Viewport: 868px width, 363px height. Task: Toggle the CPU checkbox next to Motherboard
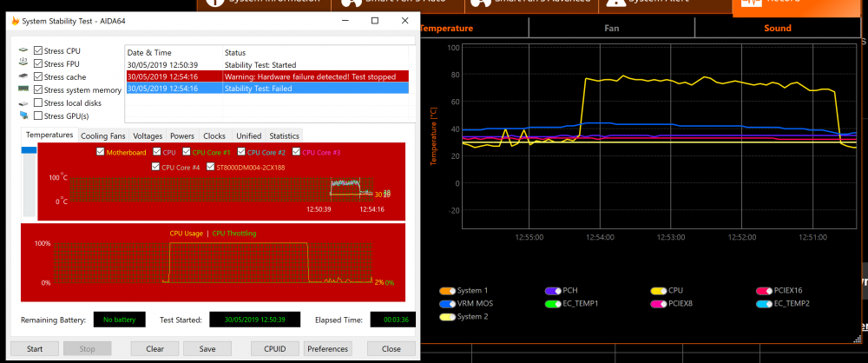(x=157, y=152)
